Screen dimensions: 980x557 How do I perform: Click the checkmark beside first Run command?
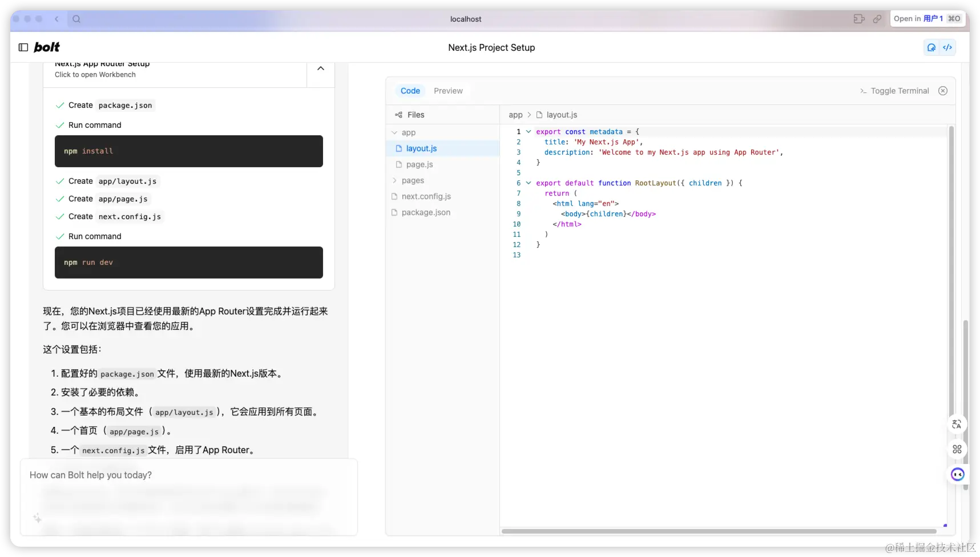60,125
